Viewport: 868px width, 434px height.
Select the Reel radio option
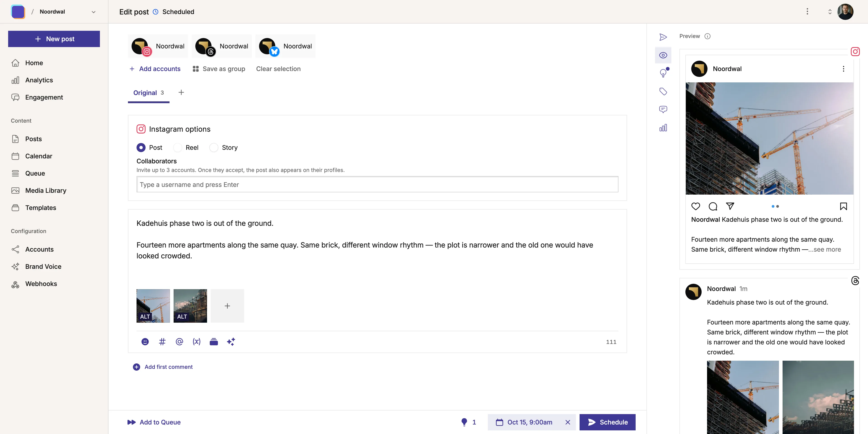pyautogui.click(x=178, y=148)
